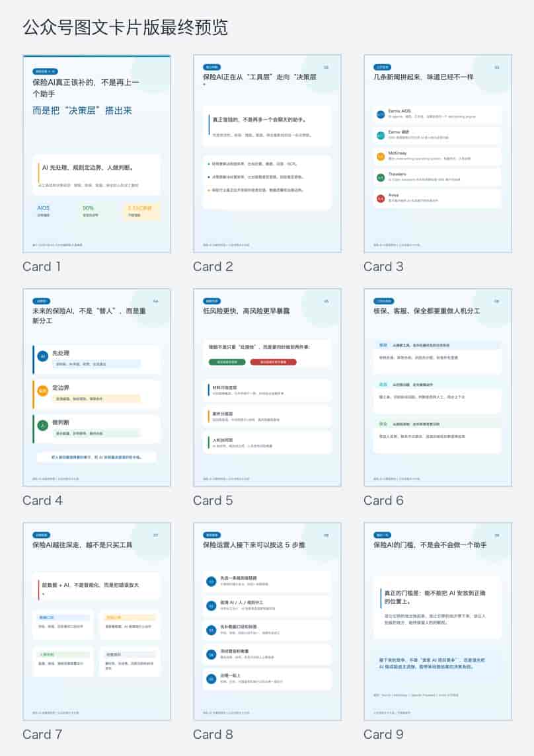The height and width of the screenshot is (756, 534).
Task: Click the 治理一起上 step row
Action: point(267,679)
